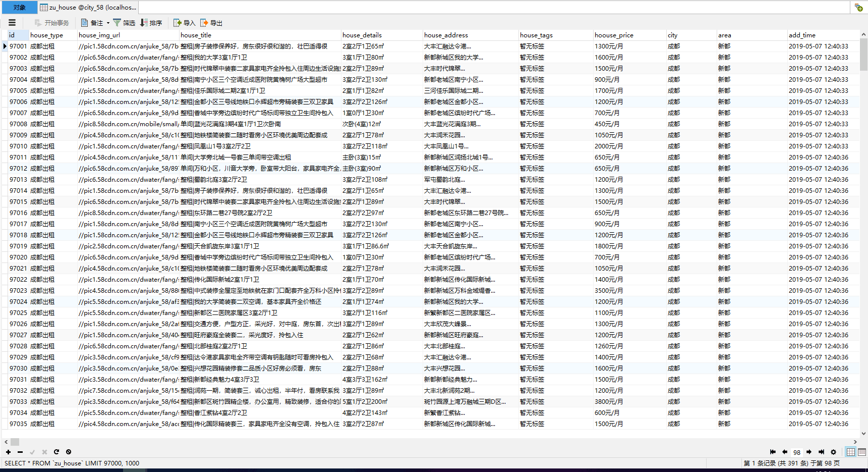Click the area column header

pos(751,35)
